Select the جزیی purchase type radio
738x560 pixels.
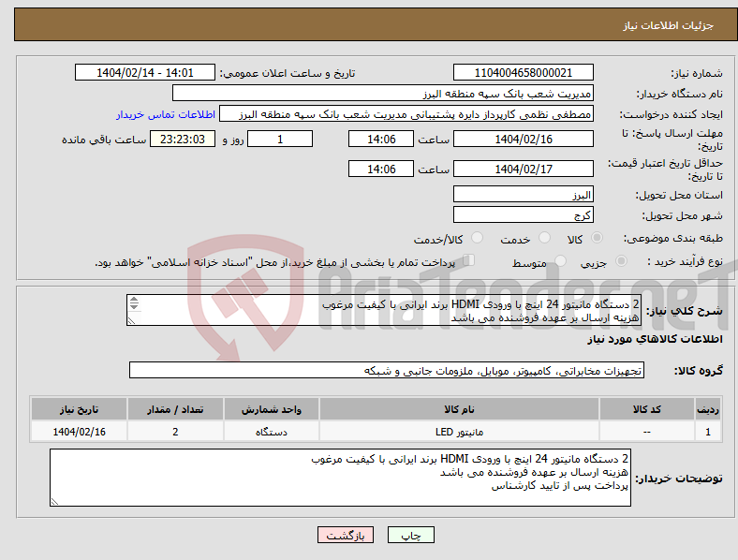(621, 260)
